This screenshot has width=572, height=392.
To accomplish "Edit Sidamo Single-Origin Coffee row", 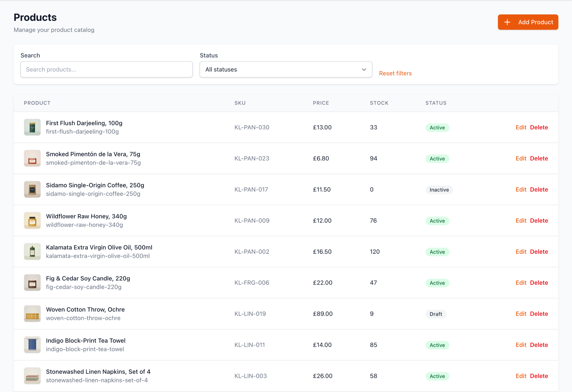I will click(521, 189).
